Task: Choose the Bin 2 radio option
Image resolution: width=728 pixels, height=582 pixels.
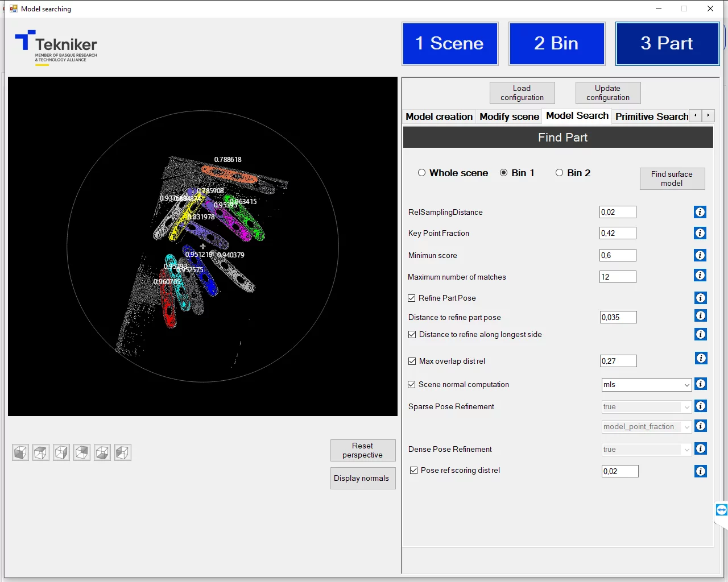Action: 559,173
